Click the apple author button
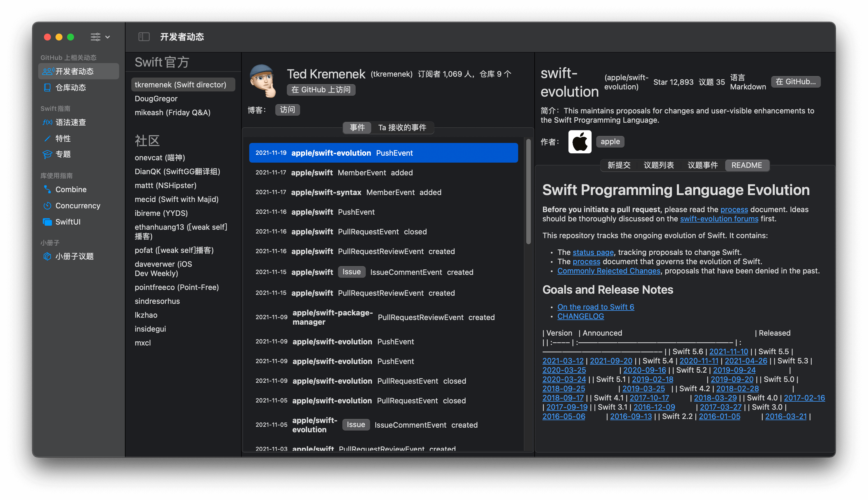 (610, 141)
